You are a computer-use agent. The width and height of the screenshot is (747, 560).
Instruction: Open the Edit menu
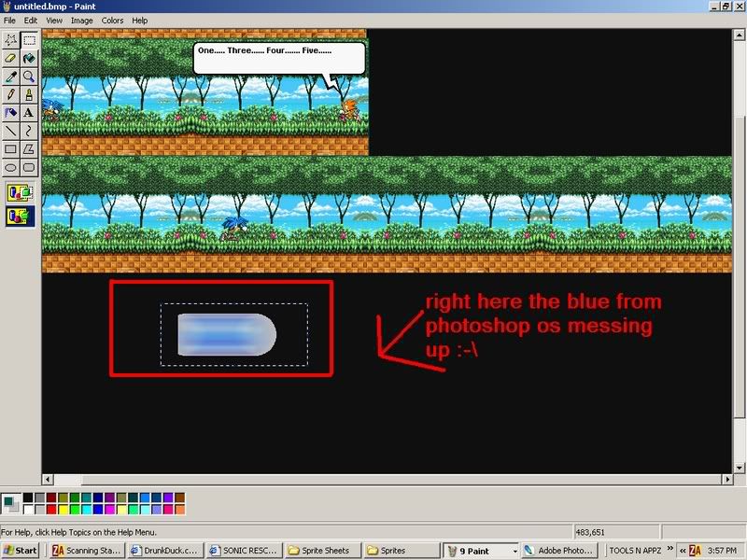coord(31,21)
